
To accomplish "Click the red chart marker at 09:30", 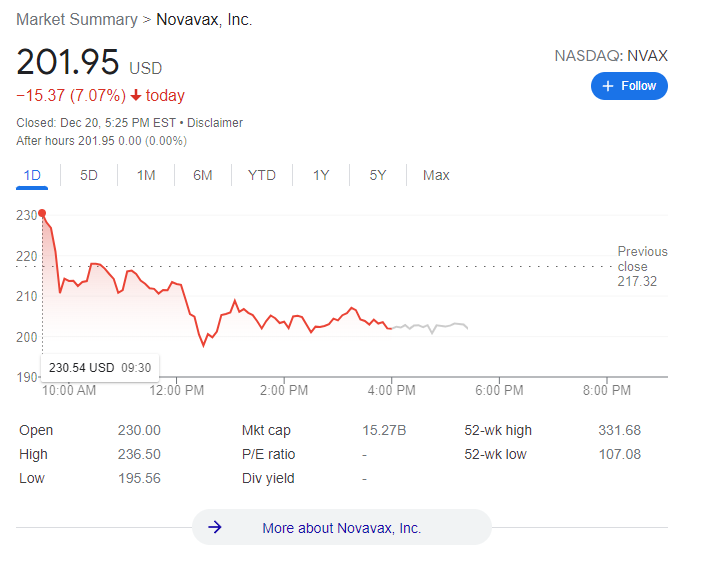I will pyautogui.click(x=42, y=213).
